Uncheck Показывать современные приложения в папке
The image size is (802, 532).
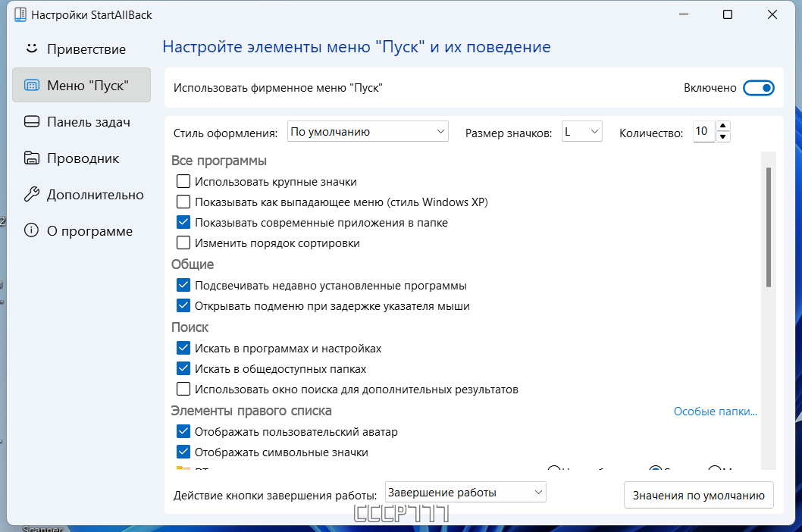(183, 222)
